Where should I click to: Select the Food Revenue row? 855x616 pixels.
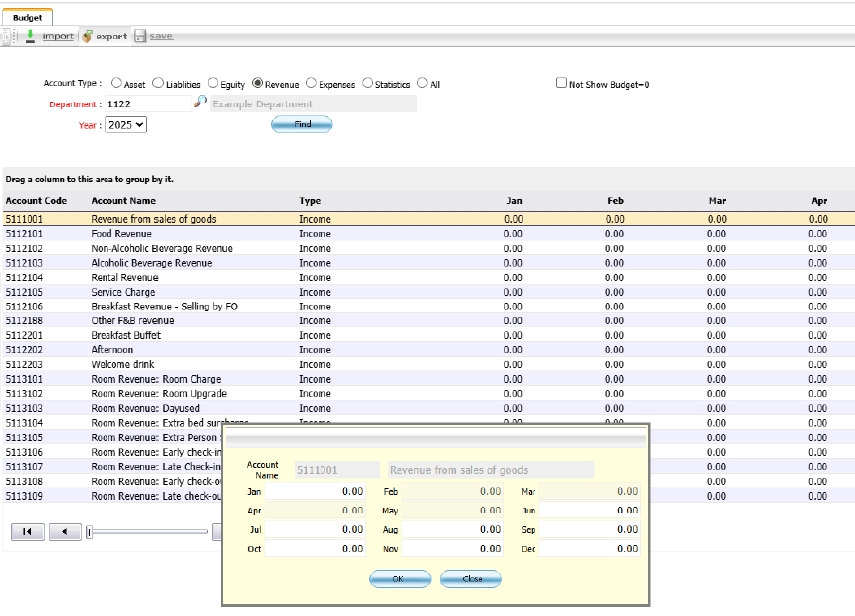121,234
